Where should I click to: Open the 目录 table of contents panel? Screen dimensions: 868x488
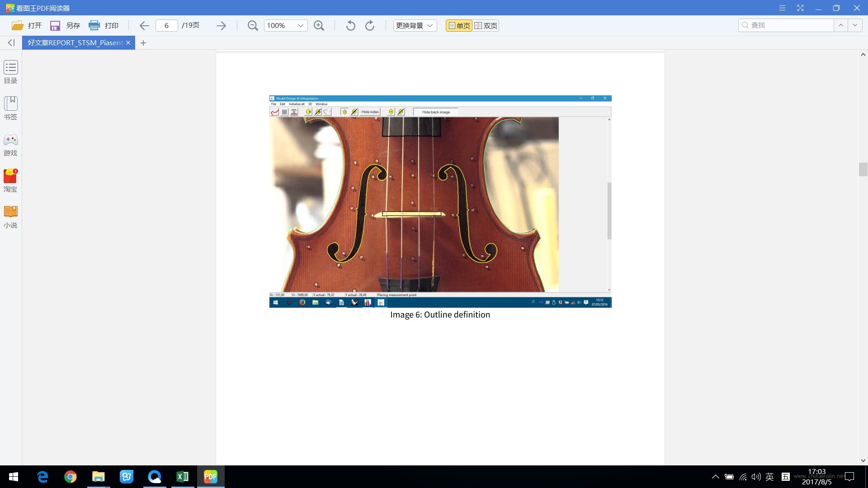pos(11,72)
